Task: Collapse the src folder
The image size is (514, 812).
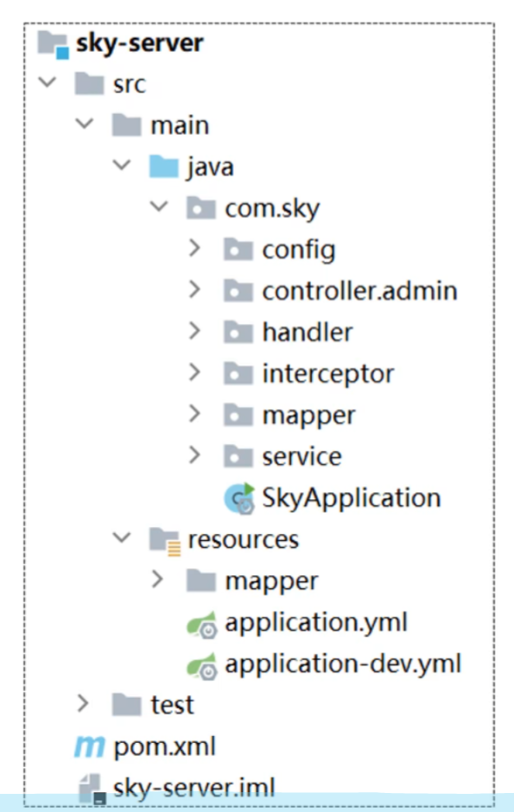Action: tap(48, 82)
